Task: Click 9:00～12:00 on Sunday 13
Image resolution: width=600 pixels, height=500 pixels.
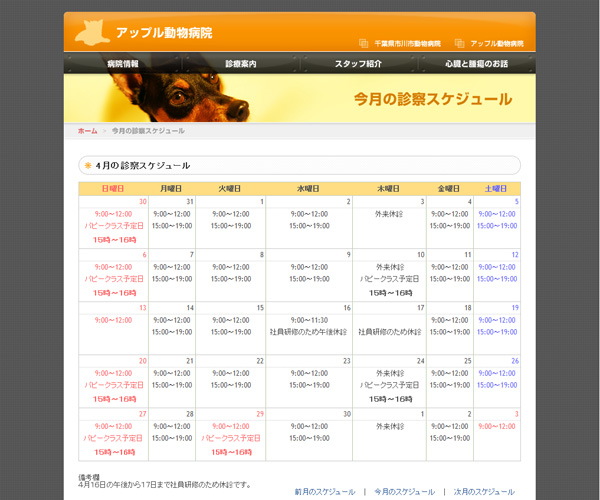Action: [113, 320]
